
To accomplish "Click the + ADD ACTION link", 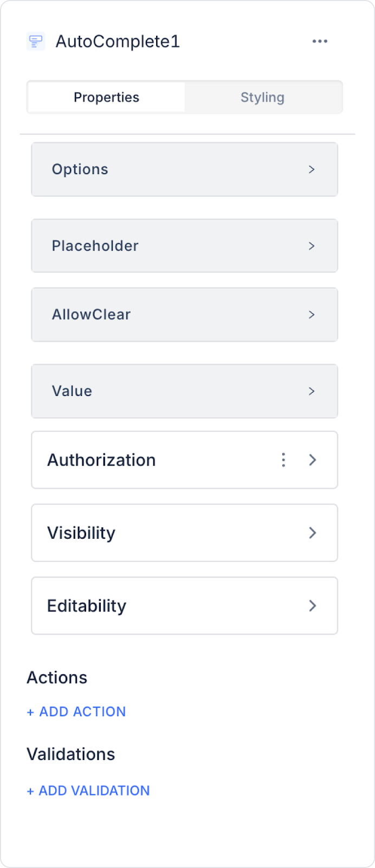I will [76, 712].
